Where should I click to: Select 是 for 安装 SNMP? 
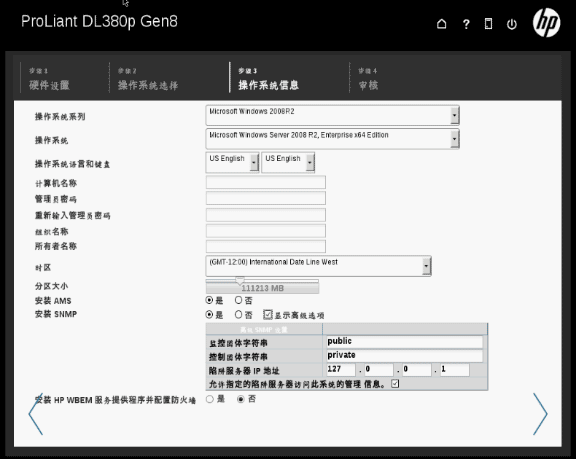209,315
